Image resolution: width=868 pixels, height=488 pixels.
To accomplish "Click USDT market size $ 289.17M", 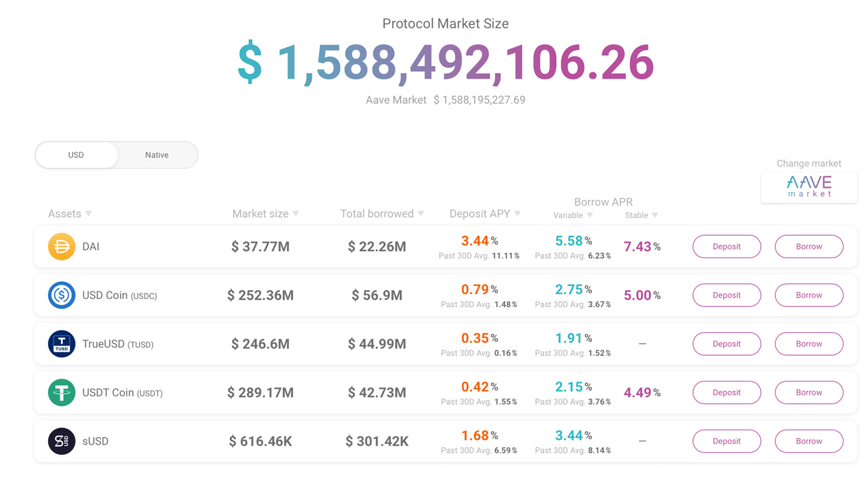I will tap(260, 392).
